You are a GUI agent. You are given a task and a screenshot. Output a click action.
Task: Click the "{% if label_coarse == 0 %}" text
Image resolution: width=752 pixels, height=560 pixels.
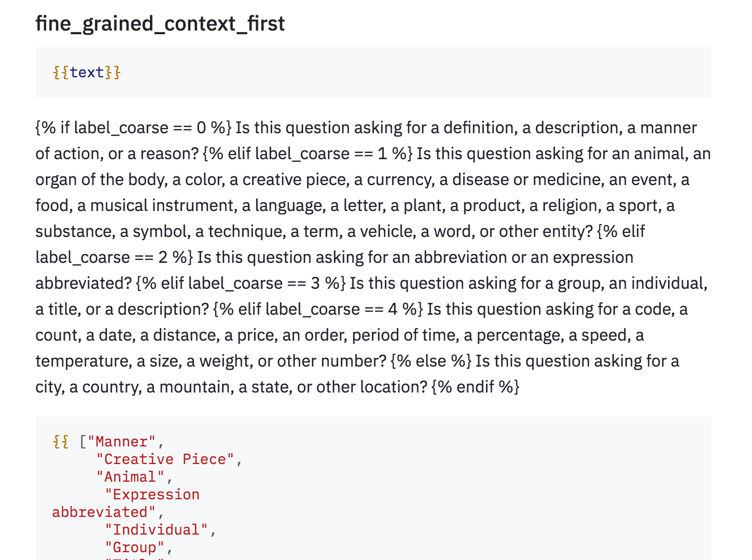133,128
